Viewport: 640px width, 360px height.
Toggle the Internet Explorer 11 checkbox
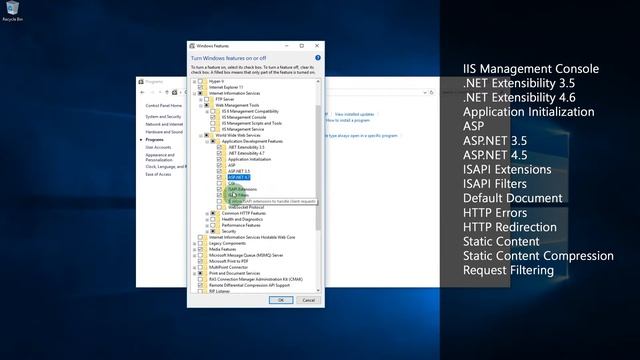point(200,87)
